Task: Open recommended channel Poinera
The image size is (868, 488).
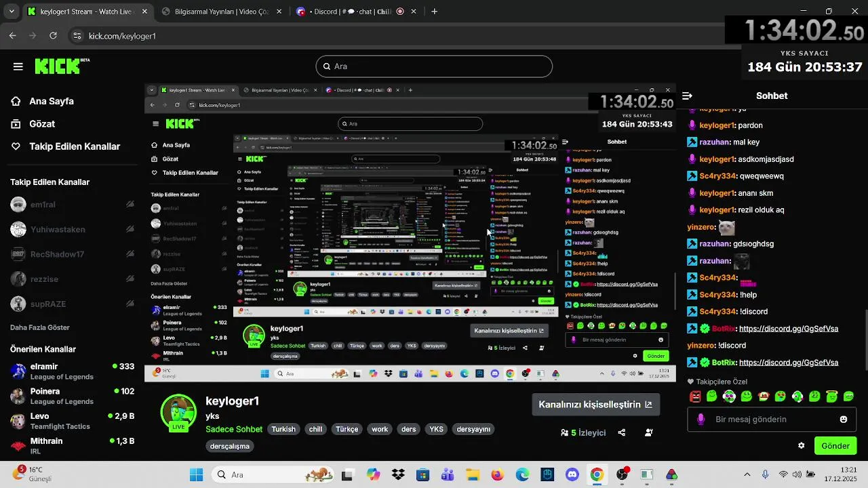Action: click(x=73, y=396)
